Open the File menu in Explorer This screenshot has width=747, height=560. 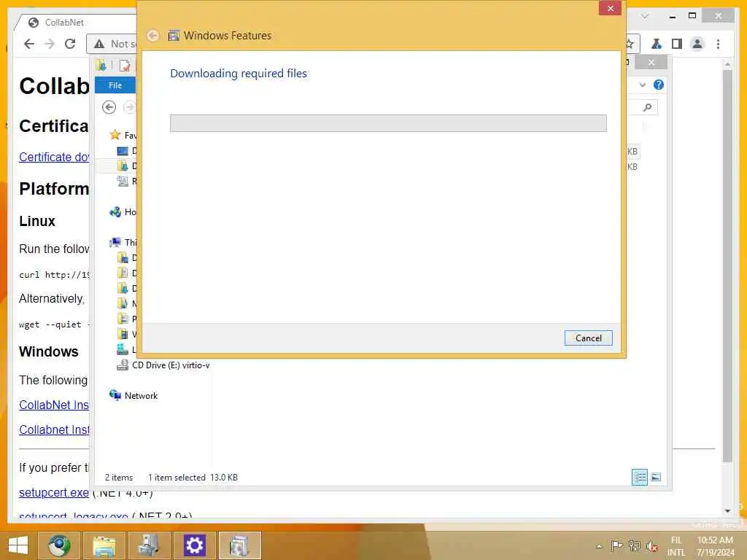coord(115,85)
